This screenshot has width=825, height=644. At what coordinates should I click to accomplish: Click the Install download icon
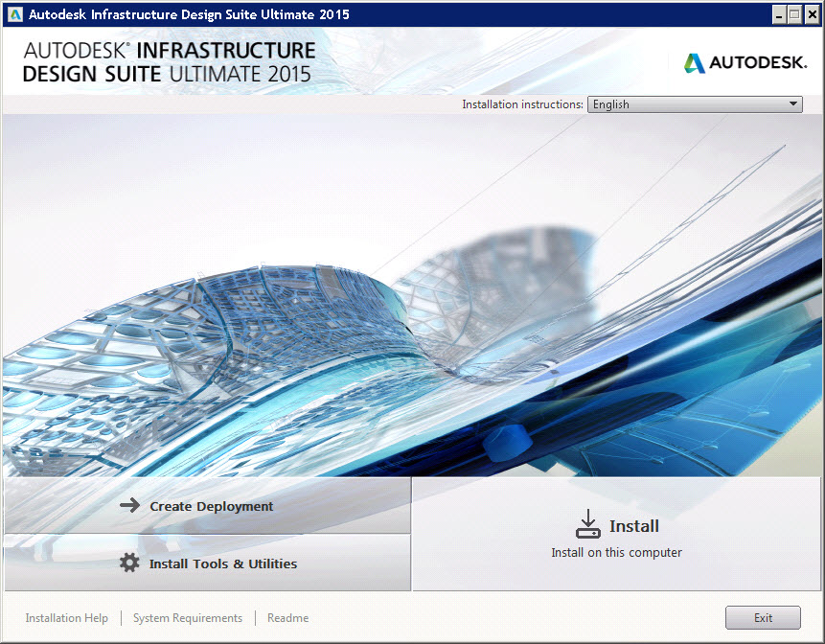tap(587, 524)
